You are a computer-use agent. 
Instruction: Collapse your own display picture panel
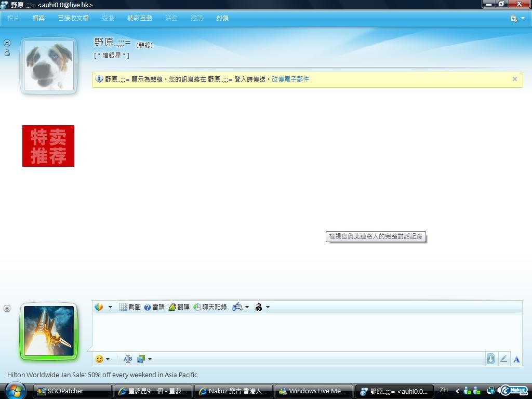[x=7, y=309]
